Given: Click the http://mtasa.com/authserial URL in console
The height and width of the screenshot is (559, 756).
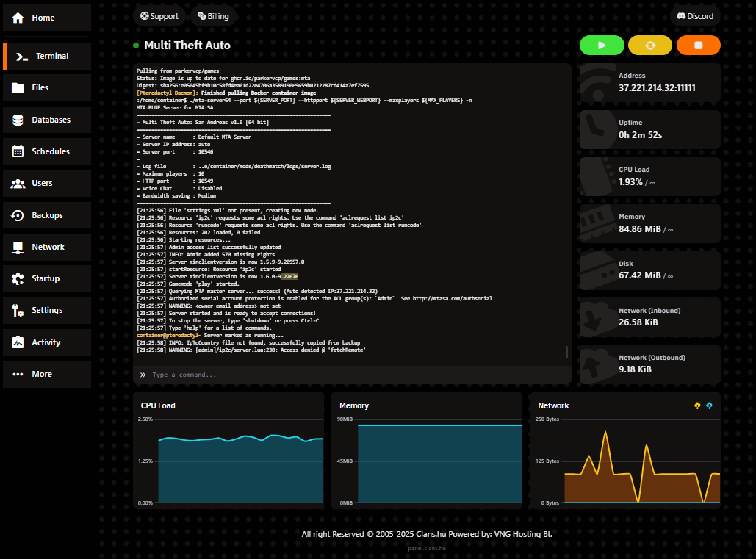Looking at the screenshot, I should coord(453,299).
